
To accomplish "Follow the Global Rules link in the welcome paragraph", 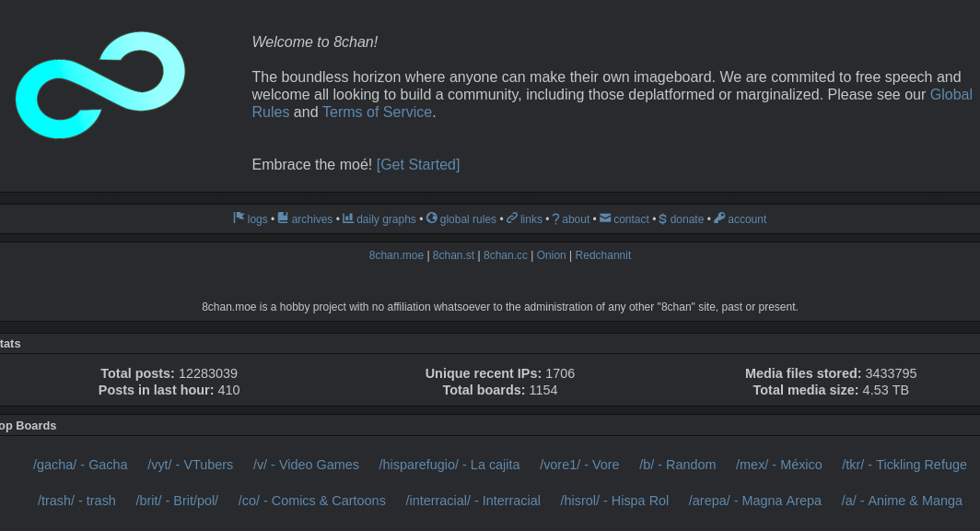I will (951, 94).
